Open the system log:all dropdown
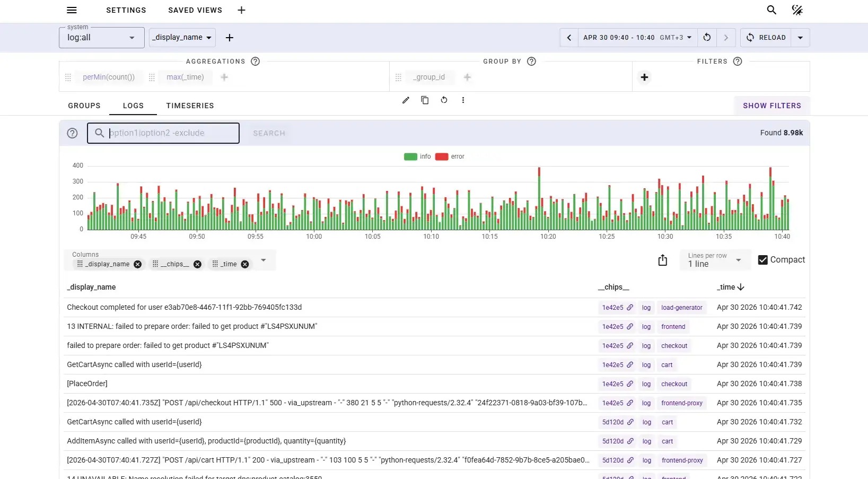This screenshot has width=868, height=479. 101,38
